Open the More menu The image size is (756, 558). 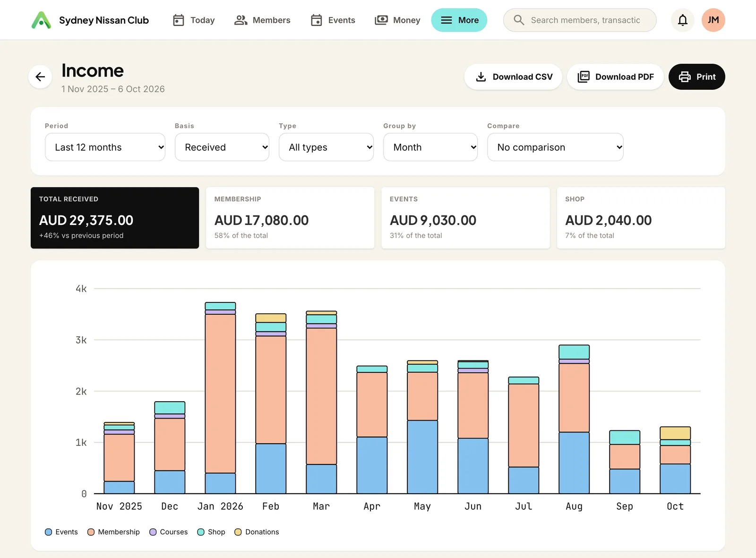click(459, 20)
